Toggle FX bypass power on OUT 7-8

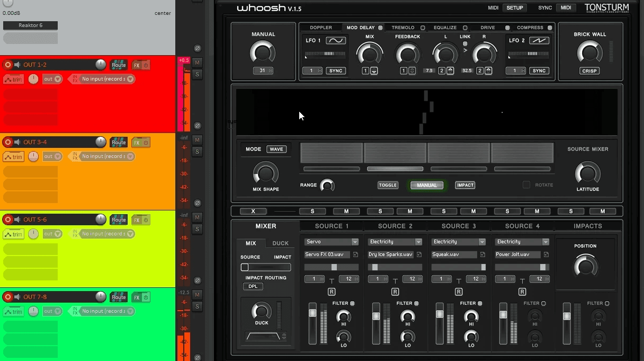pos(146,297)
